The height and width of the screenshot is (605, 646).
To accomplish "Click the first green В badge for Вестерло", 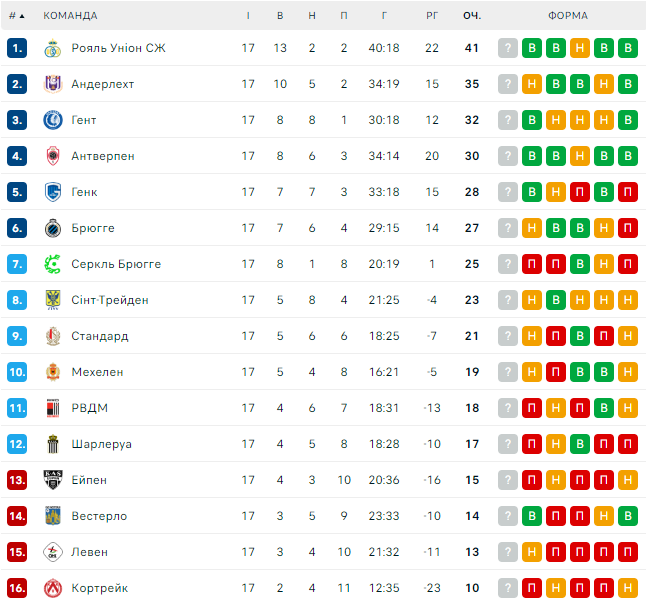I will pos(532,516).
